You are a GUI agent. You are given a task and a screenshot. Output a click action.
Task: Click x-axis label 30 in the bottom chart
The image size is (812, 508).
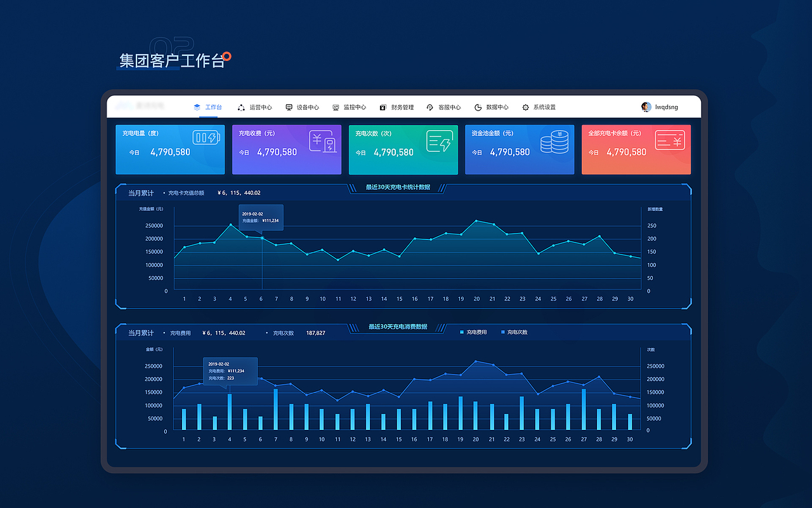point(630,439)
